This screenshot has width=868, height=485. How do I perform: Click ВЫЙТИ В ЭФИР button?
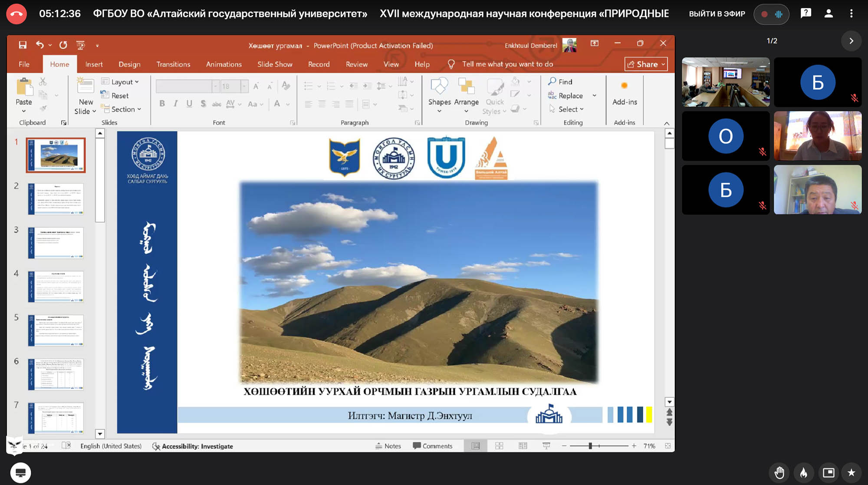[717, 14]
